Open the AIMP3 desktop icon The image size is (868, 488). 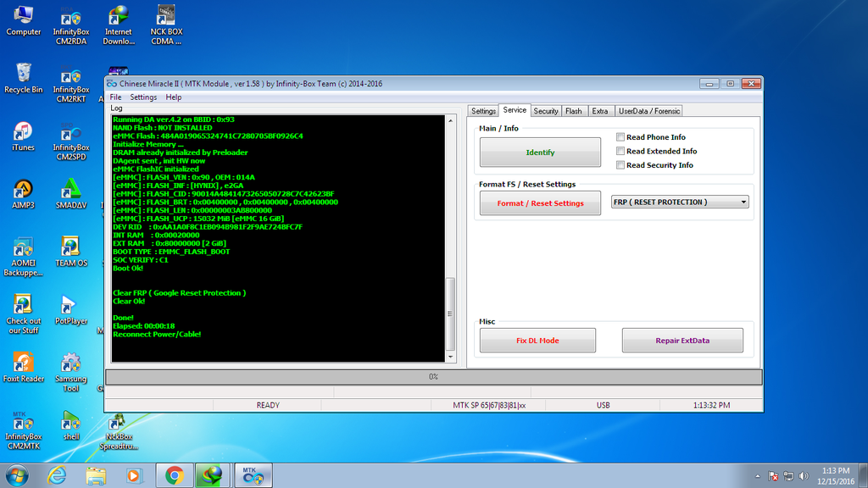point(23,191)
